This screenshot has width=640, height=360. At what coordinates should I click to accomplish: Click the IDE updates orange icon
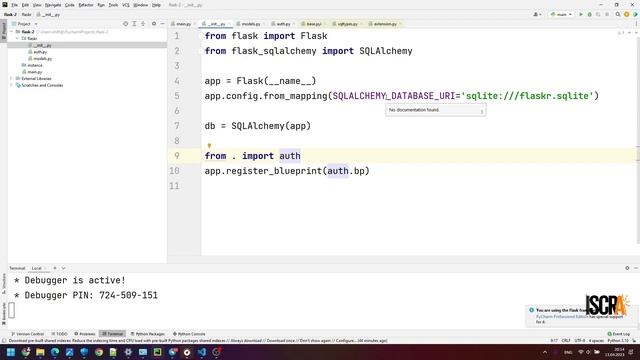(627, 14)
